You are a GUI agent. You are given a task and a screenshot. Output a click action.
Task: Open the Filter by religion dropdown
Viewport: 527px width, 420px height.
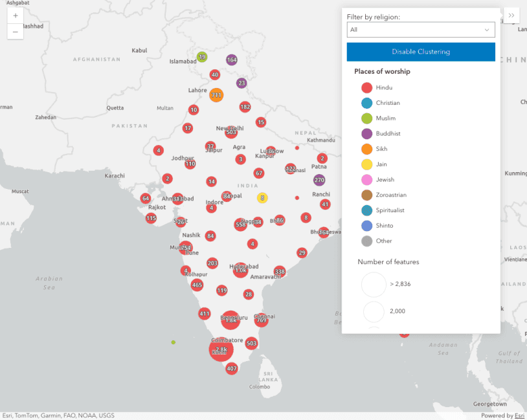tap(420, 30)
